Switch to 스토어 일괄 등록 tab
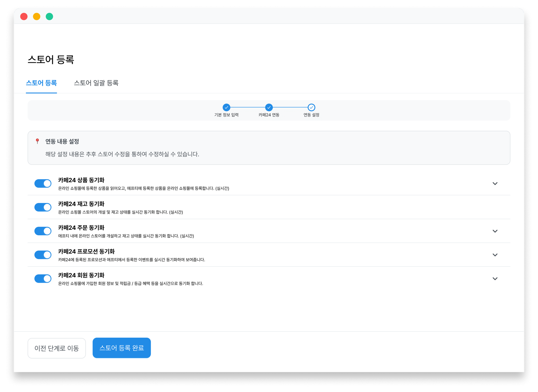Viewport: 538px width, 392px height. (x=96, y=83)
